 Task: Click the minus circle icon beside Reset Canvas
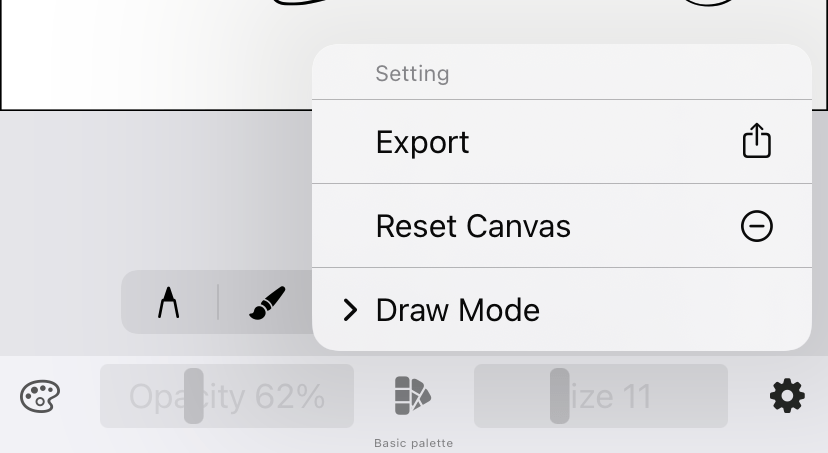pos(756,226)
